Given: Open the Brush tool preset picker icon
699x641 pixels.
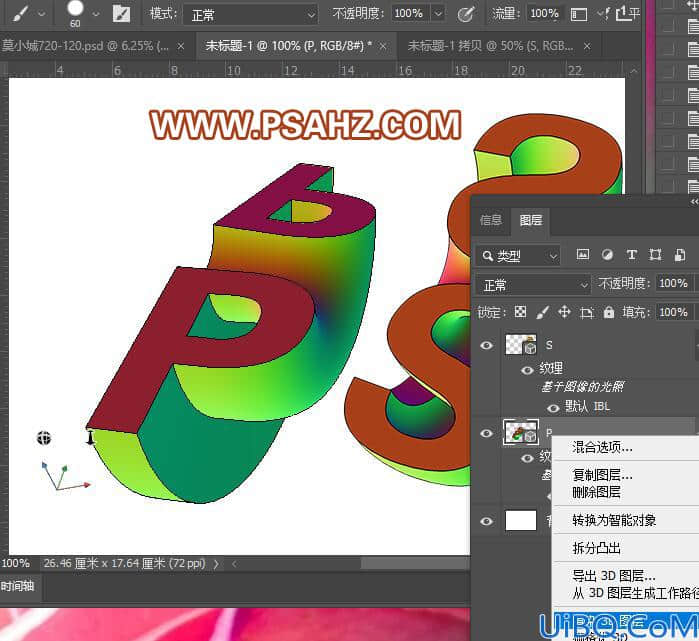Looking at the screenshot, I should click(x=21, y=14).
